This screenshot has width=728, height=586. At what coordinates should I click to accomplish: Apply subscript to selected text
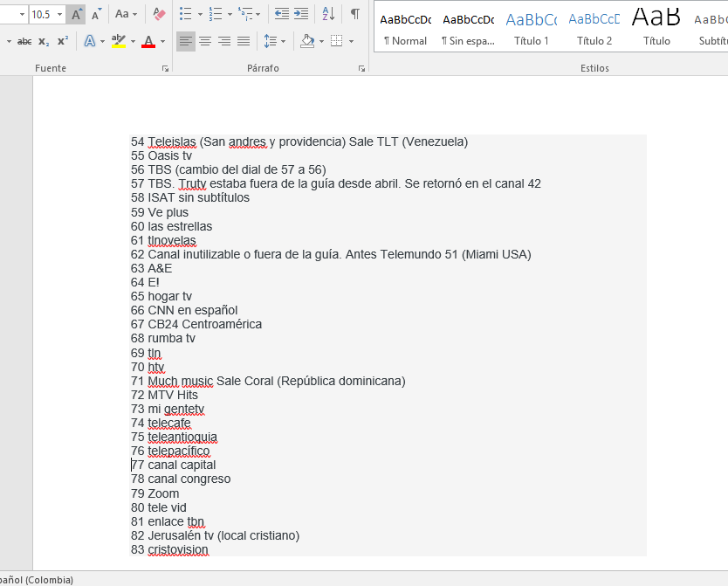pos(42,40)
